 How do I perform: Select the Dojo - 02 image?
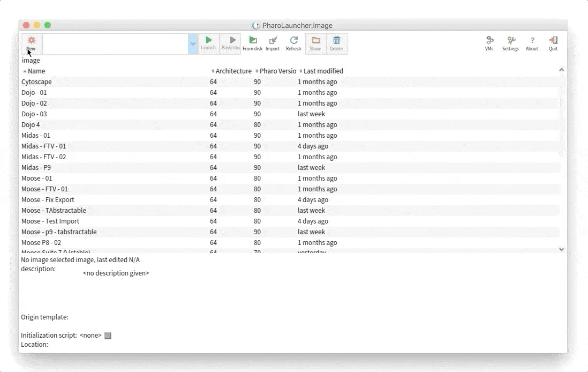290,103
